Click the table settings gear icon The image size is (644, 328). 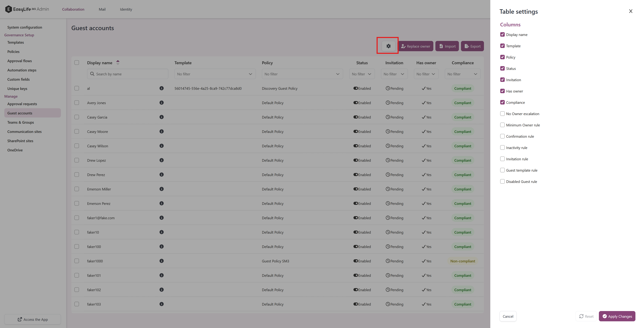pyautogui.click(x=388, y=46)
